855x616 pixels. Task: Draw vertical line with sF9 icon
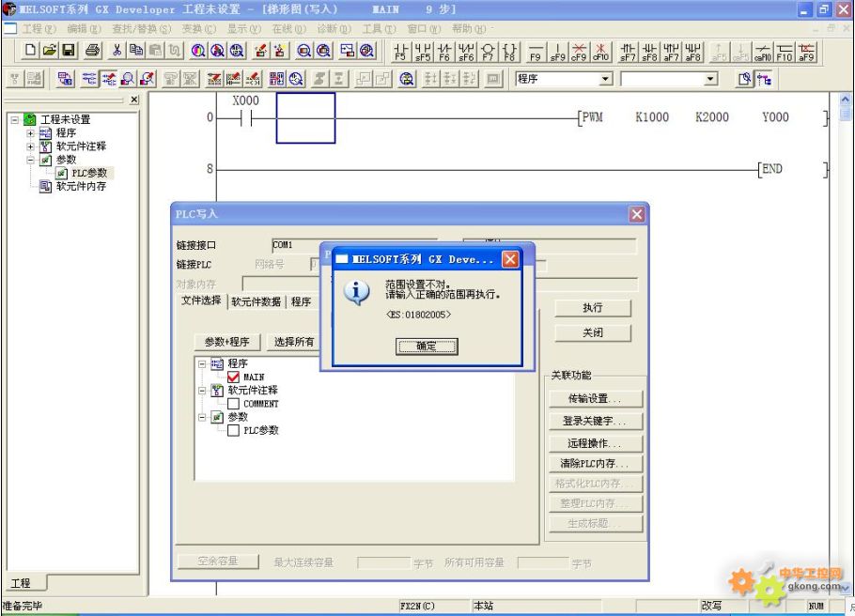pyautogui.click(x=557, y=52)
